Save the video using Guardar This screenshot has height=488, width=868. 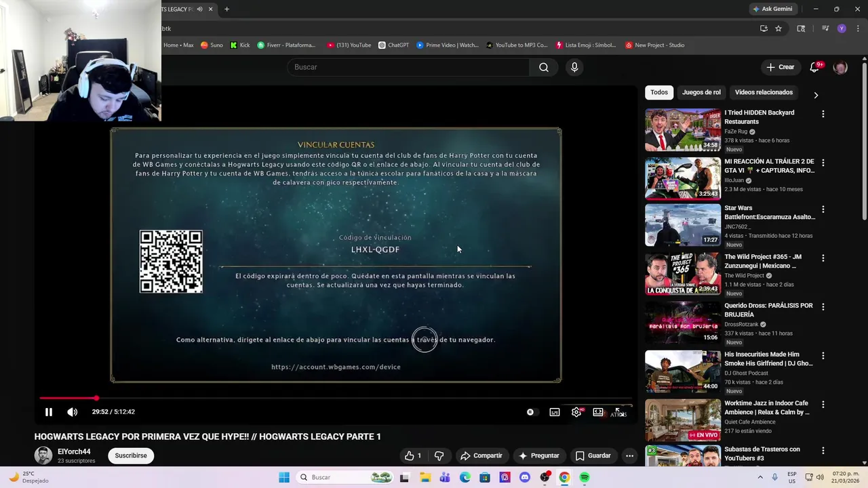593,455
